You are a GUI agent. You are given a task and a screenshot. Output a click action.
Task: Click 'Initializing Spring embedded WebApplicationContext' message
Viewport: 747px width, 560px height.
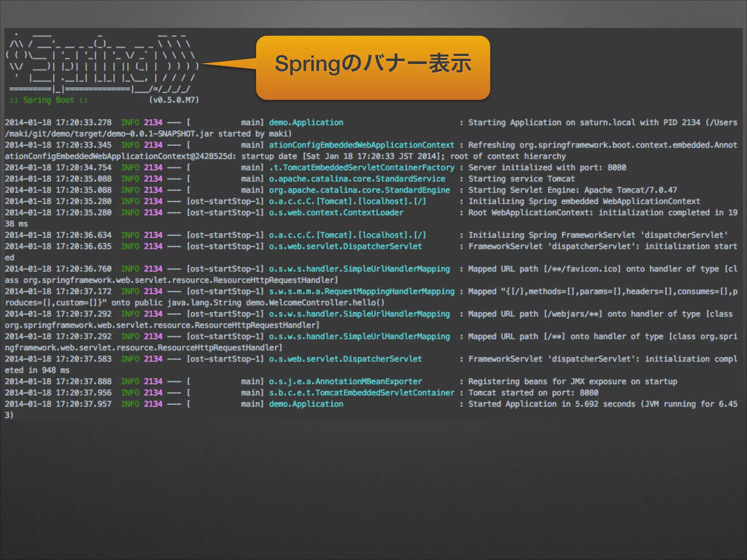coord(584,202)
